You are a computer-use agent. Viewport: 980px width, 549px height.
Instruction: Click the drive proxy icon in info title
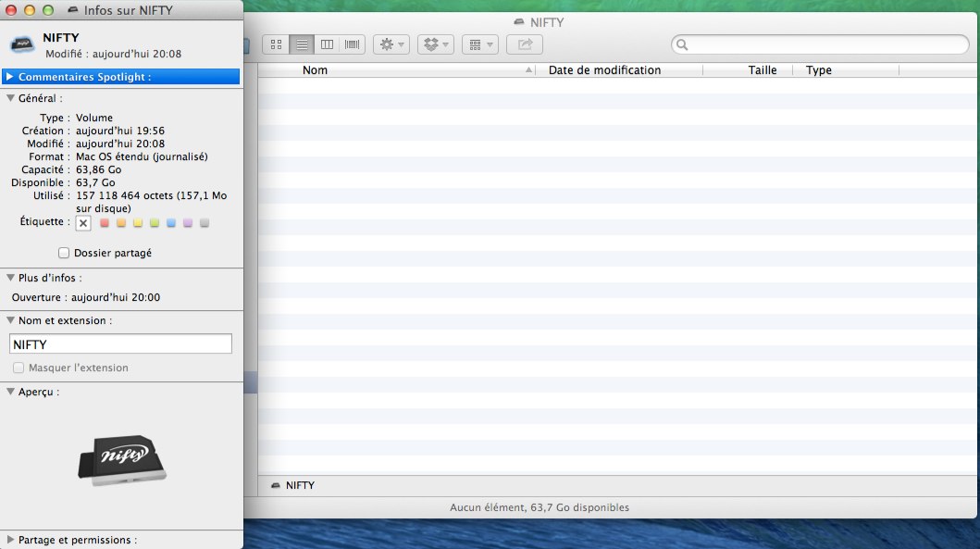[x=73, y=10]
